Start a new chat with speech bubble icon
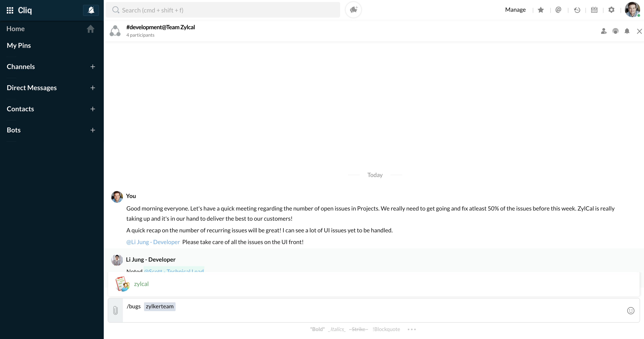Image resolution: width=644 pixels, height=339 pixels. [x=353, y=10]
